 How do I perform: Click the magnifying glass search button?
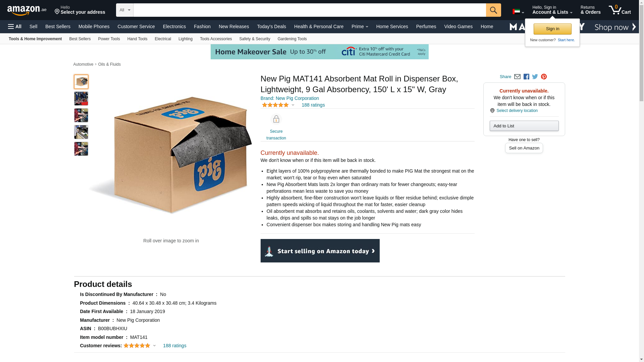pos(493,10)
